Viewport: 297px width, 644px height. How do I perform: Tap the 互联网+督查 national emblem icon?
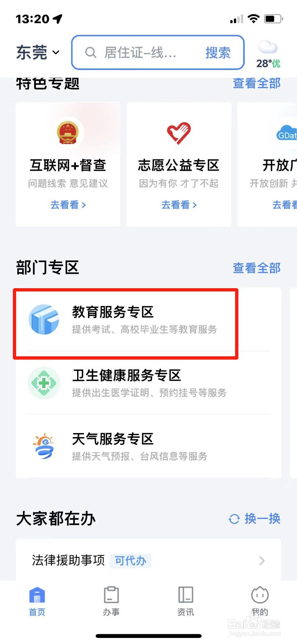pos(68,133)
